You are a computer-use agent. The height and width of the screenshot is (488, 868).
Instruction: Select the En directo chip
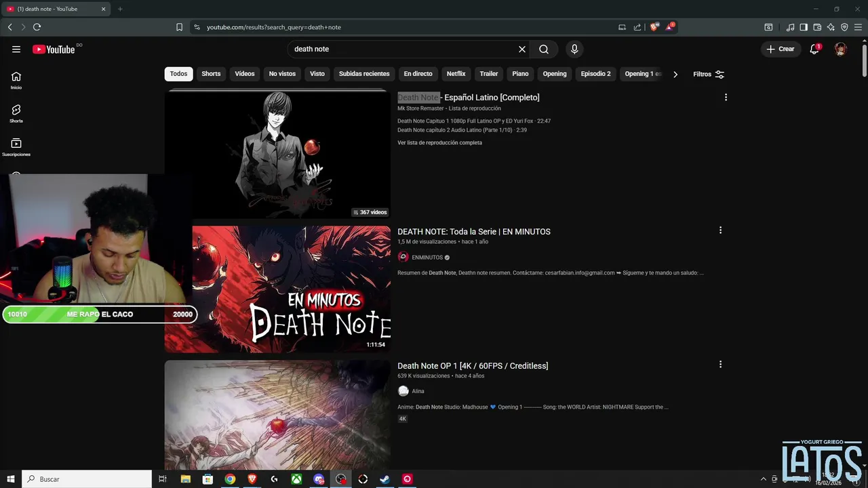[x=418, y=74]
